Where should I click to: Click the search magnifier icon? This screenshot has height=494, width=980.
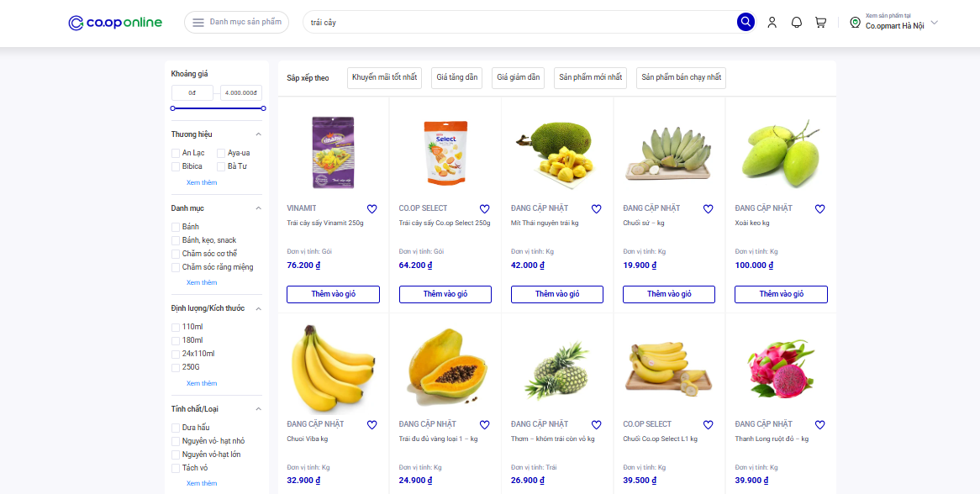pos(746,22)
